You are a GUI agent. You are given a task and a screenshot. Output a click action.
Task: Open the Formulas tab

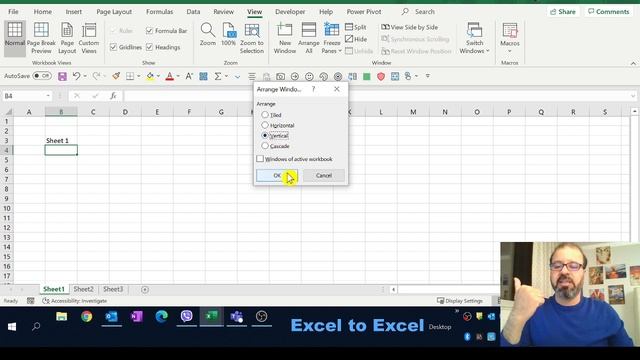[x=159, y=12]
